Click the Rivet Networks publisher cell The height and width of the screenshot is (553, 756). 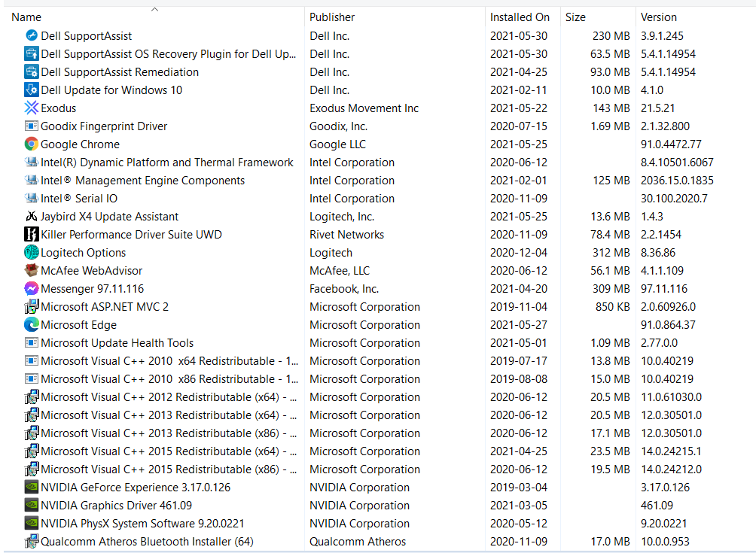(x=346, y=235)
